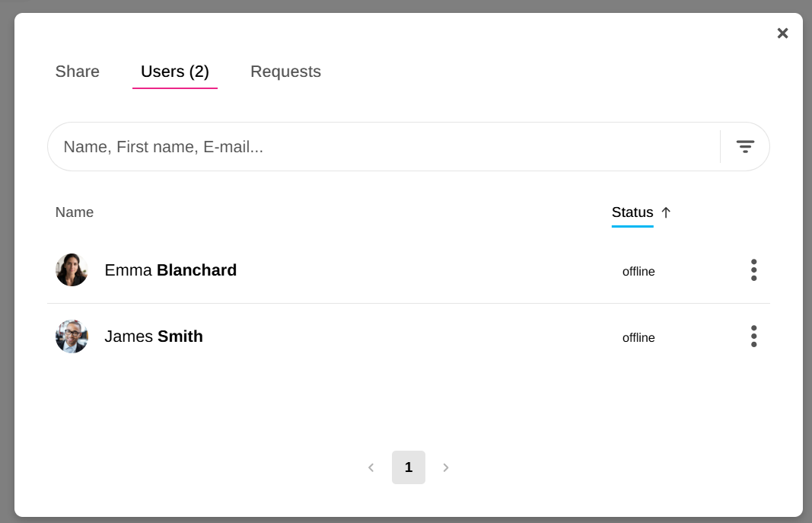Sort the user list by Status column
The width and height of the screenshot is (812, 523).
[632, 212]
